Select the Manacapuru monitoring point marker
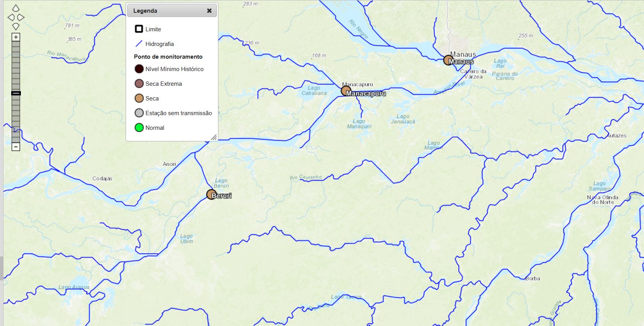 tap(346, 91)
